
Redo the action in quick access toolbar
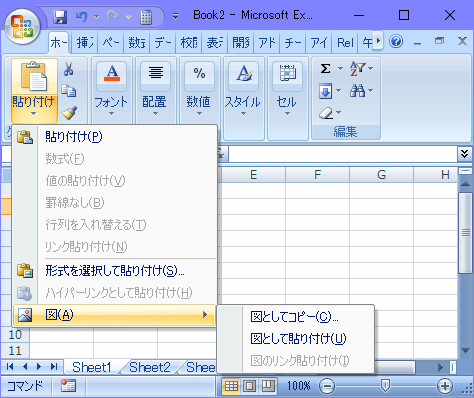pos(113,16)
